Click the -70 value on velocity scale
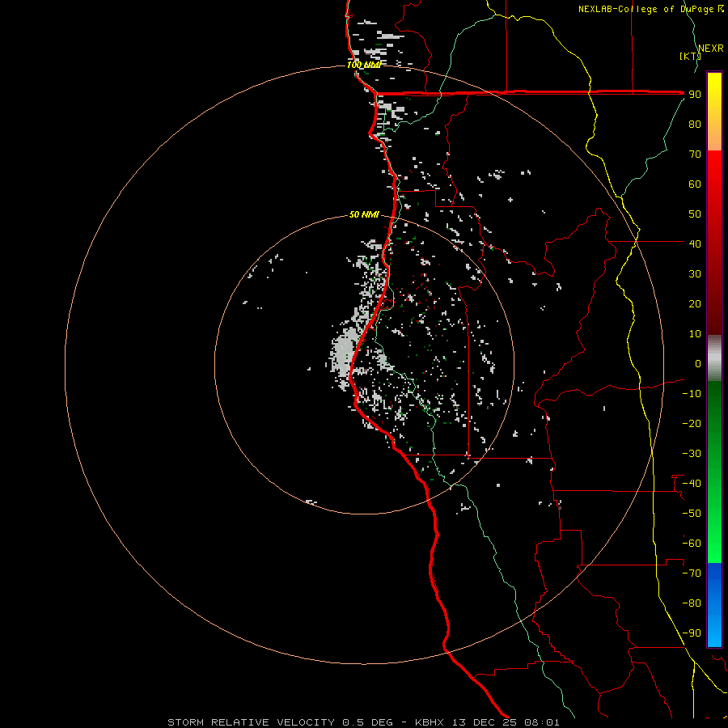Screen dimensions: 728x728 692,574
